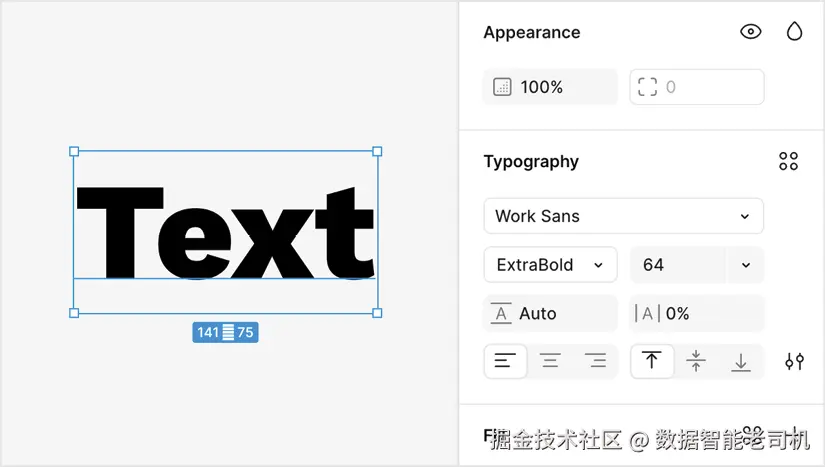The image size is (825, 467).
Task: Align text to top
Action: pos(651,361)
